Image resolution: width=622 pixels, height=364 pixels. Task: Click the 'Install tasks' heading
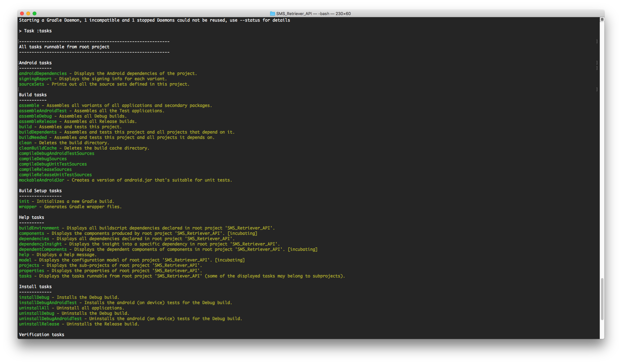point(35,287)
